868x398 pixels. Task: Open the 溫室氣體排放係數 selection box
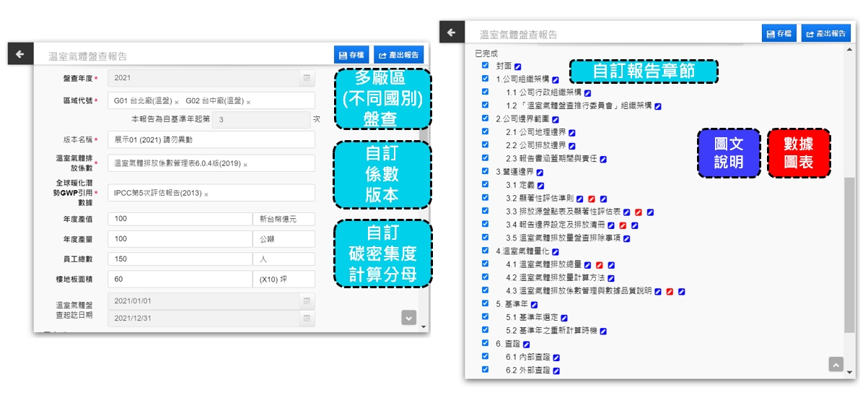coord(211,164)
